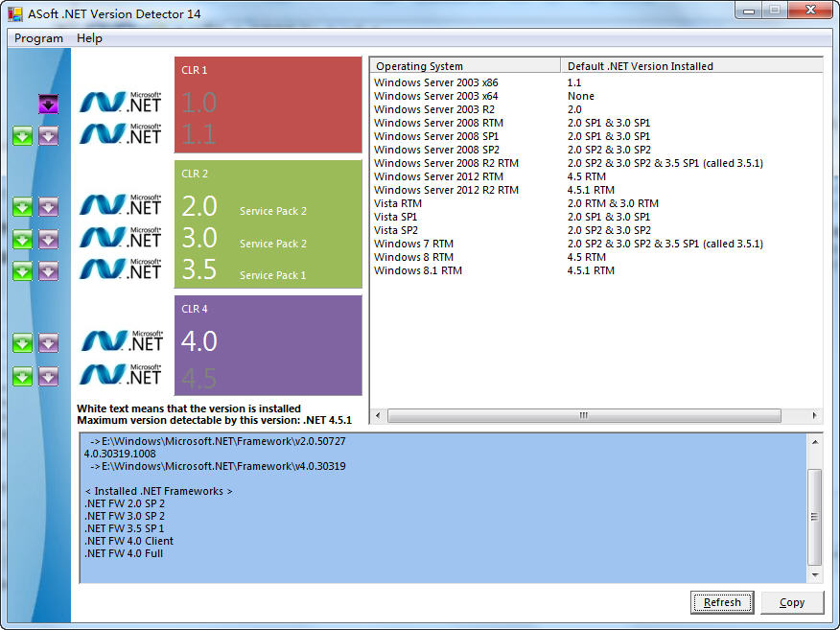This screenshot has width=840, height=630.
Task: Open the Program menu
Action: [x=37, y=38]
